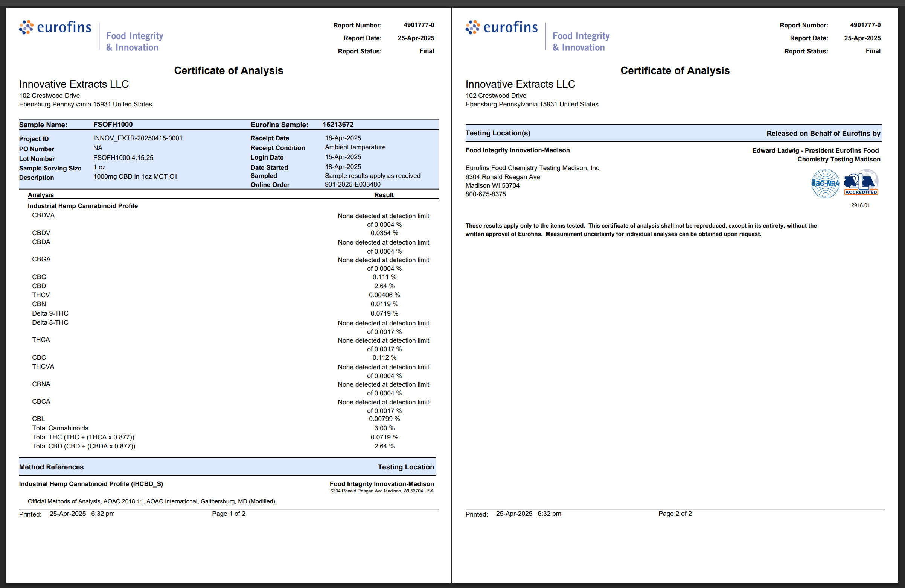Click the phone number 800-675-8375
This screenshot has width=905, height=588.
coord(486,194)
